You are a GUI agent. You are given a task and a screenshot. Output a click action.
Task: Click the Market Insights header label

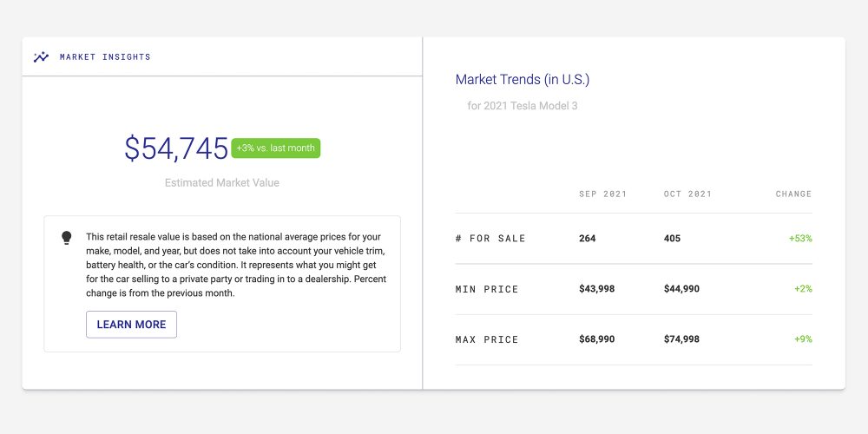pos(105,57)
